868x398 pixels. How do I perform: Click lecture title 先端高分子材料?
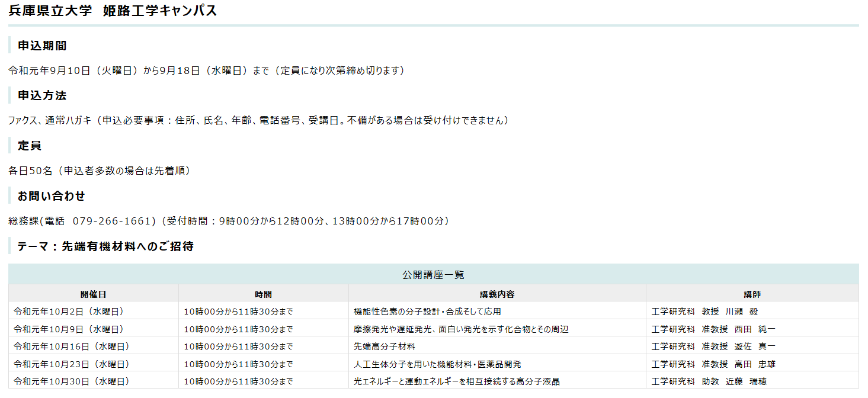(497, 346)
